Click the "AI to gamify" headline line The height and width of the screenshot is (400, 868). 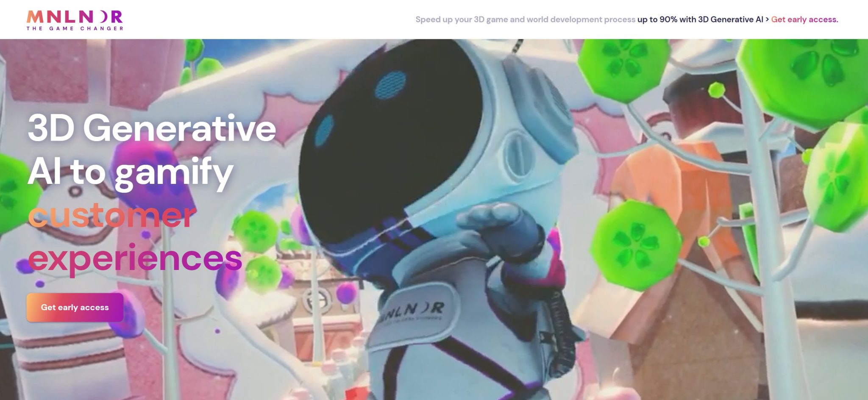[x=131, y=172]
